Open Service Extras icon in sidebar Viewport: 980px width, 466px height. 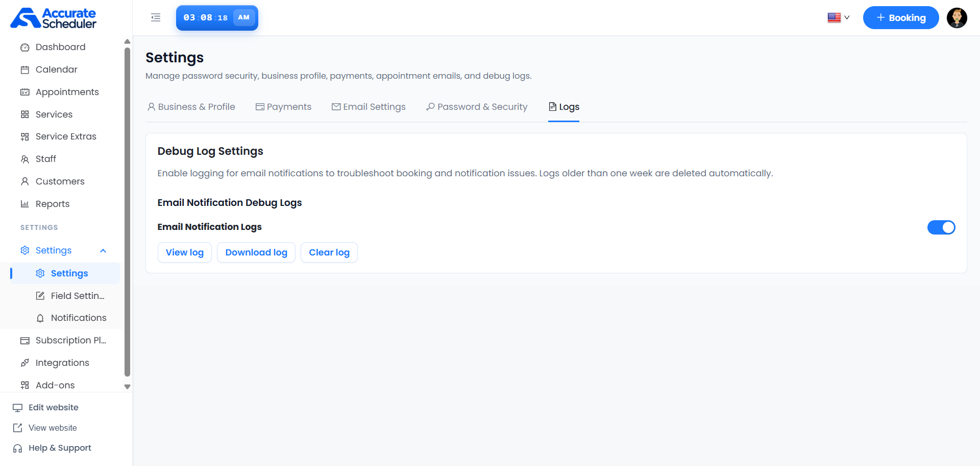[24, 137]
